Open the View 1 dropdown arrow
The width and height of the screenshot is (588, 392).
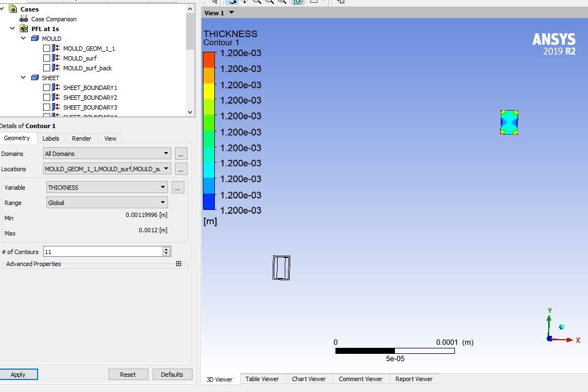coord(231,13)
